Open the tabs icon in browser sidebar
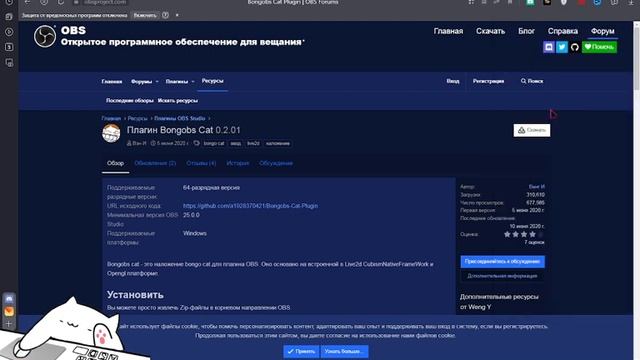 pyautogui.click(x=9, y=17)
